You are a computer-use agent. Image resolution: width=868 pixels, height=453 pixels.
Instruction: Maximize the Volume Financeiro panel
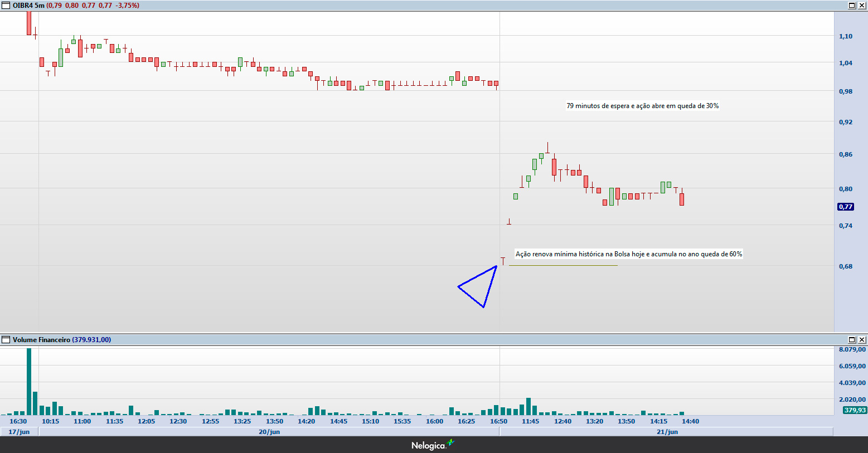pyautogui.click(x=852, y=340)
